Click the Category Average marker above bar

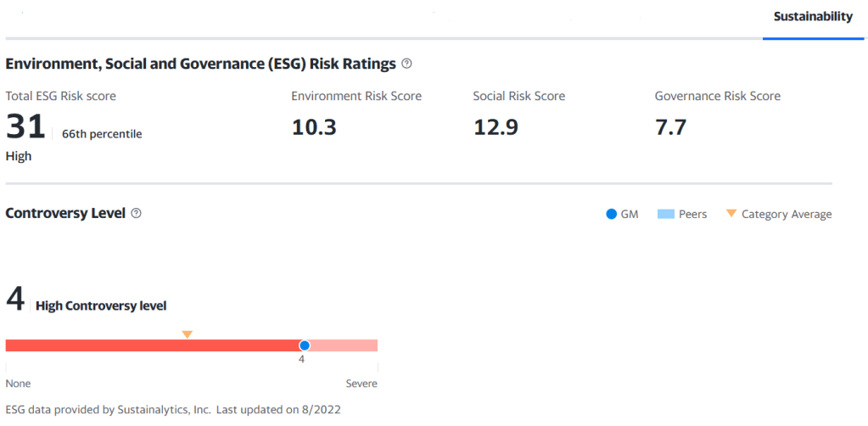coord(188,334)
